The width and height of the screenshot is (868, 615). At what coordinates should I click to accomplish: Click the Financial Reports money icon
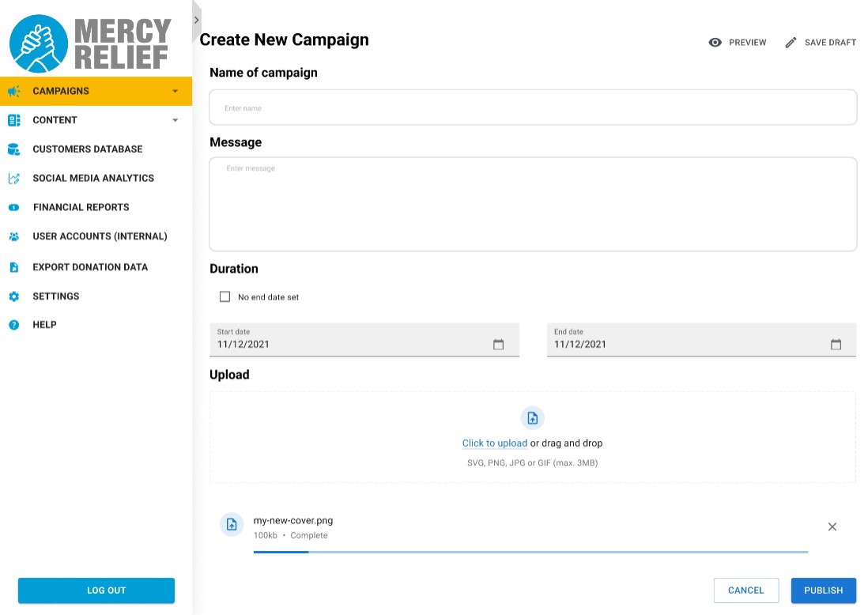coord(13,207)
